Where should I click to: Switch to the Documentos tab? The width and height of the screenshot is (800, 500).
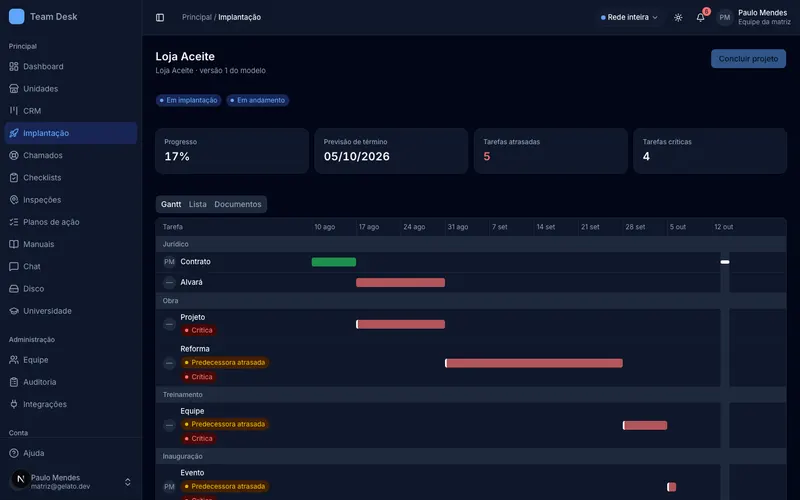click(238, 204)
